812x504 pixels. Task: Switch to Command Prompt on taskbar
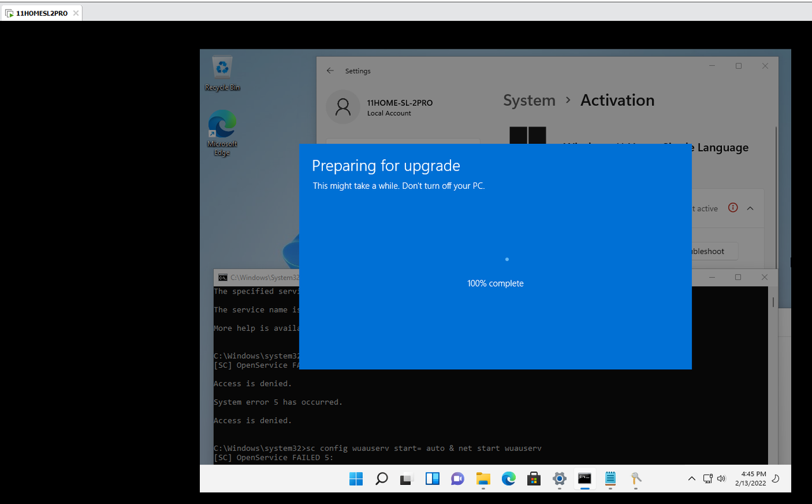coord(585,479)
